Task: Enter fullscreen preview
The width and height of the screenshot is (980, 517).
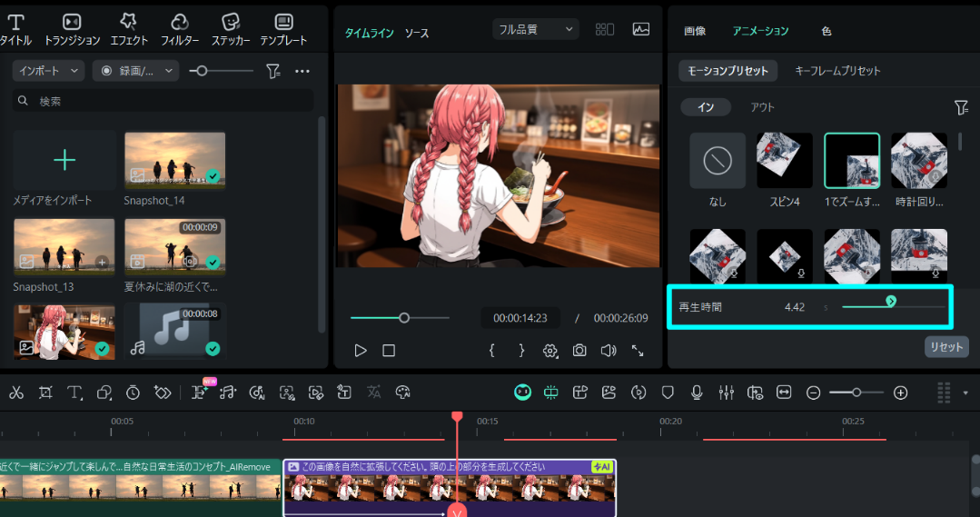Action: click(x=638, y=351)
